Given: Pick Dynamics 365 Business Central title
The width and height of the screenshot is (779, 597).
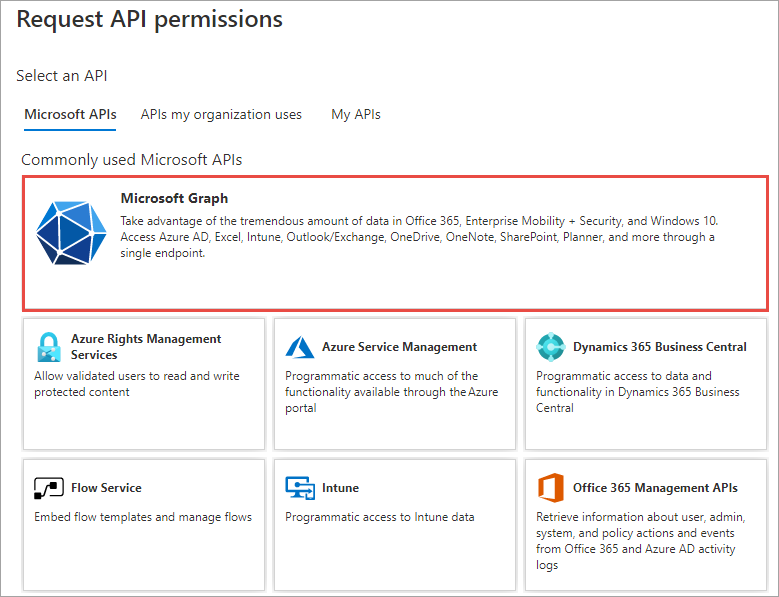Looking at the screenshot, I should click(x=660, y=347).
